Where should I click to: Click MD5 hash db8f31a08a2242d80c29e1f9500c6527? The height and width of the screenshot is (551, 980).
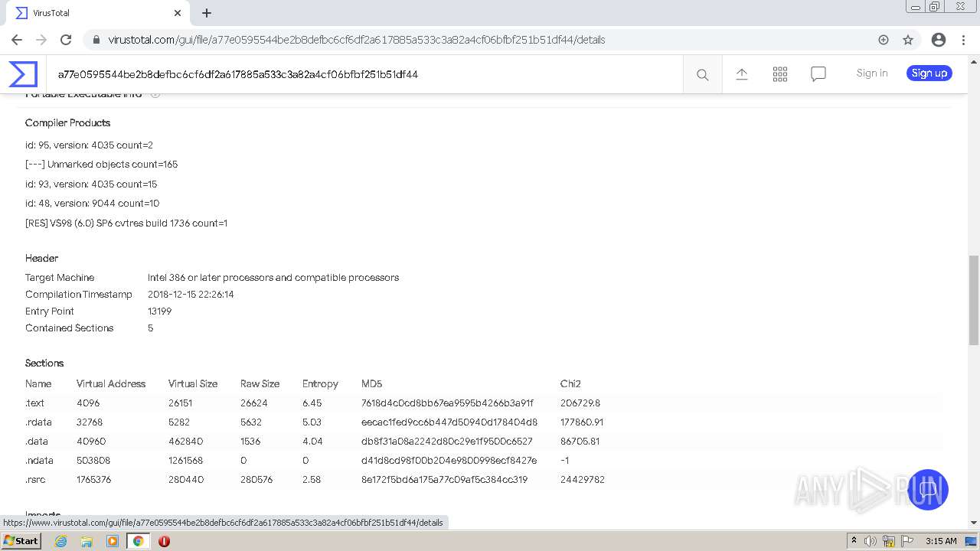point(447,442)
